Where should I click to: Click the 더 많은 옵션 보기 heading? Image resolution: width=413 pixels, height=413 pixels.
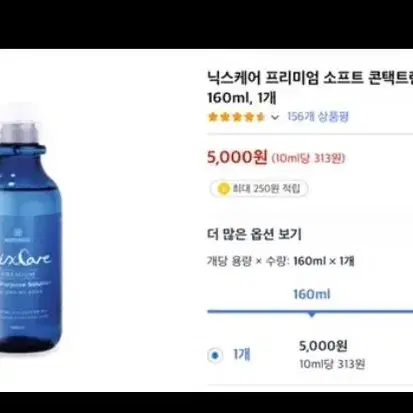click(254, 234)
